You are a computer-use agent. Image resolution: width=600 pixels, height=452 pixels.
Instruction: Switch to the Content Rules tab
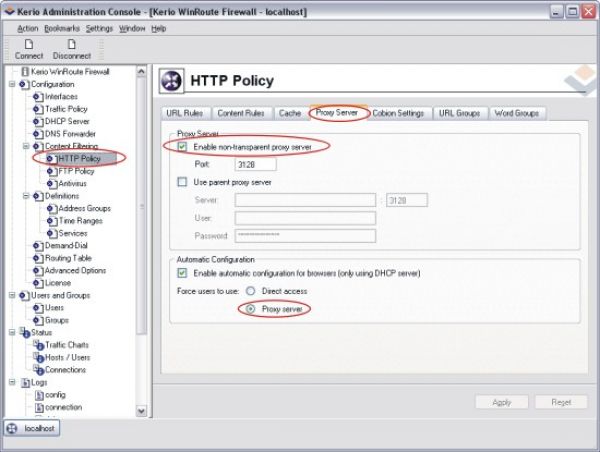pos(241,113)
